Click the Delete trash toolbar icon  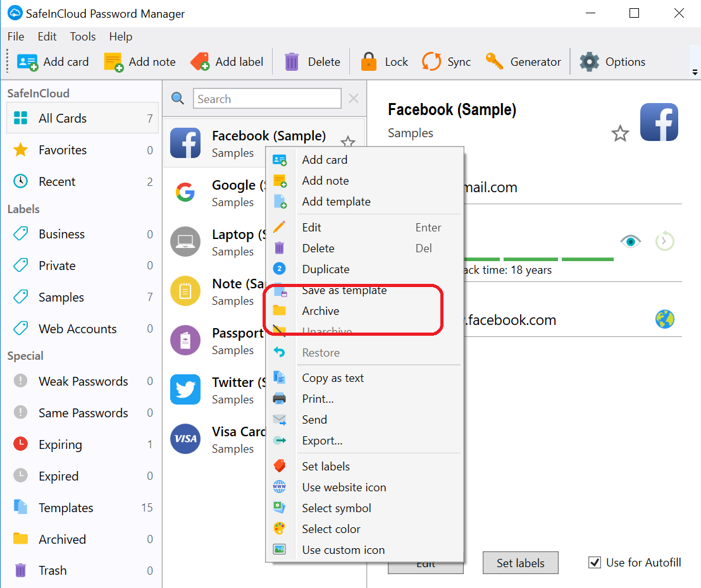click(292, 62)
